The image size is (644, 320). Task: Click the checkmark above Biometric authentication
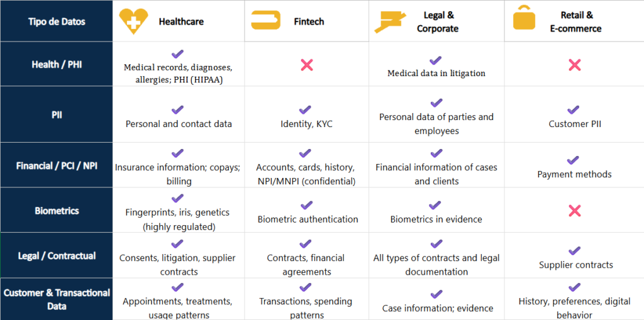point(307,206)
